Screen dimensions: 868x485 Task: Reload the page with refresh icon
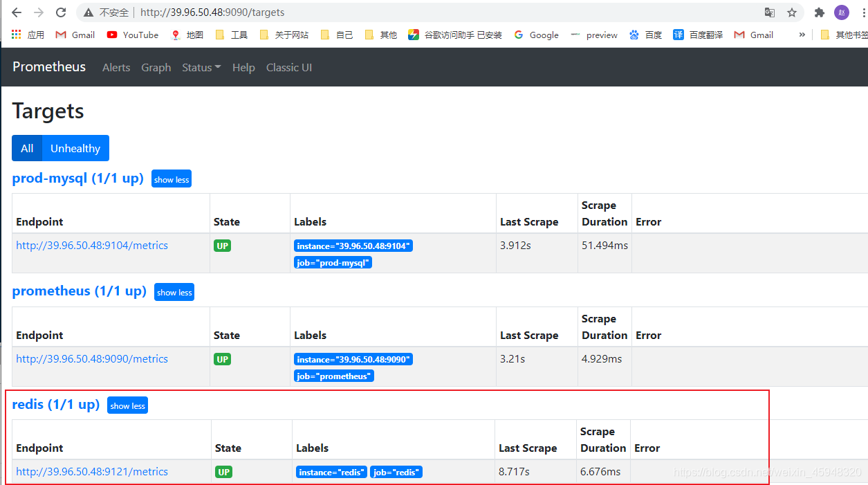click(x=61, y=12)
